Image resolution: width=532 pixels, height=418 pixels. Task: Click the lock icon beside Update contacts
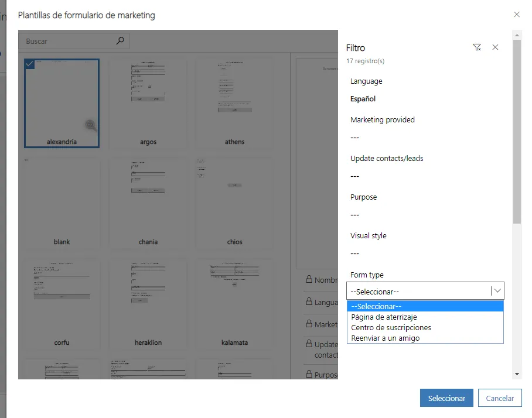click(309, 344)
